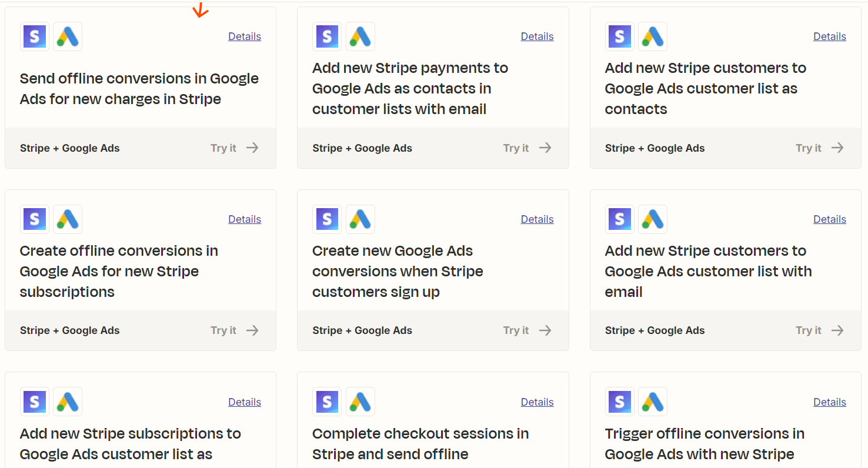Click Google Ads icon on 'customer list with email' card
Screen dimensions: 868x468
click(653, 219)
